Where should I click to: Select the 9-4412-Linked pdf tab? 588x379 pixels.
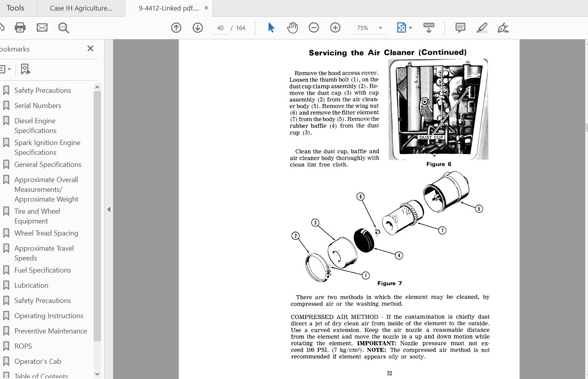point(168,8)
